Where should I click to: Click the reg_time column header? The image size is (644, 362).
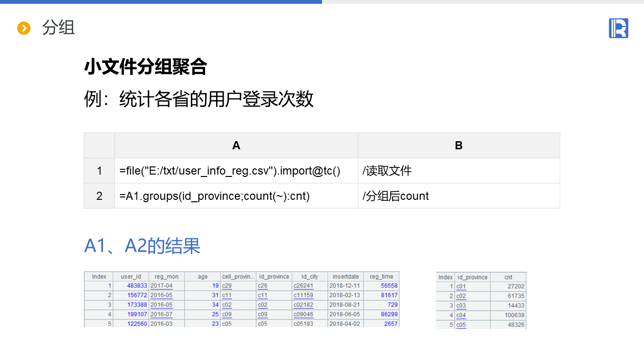pos(381,277)
